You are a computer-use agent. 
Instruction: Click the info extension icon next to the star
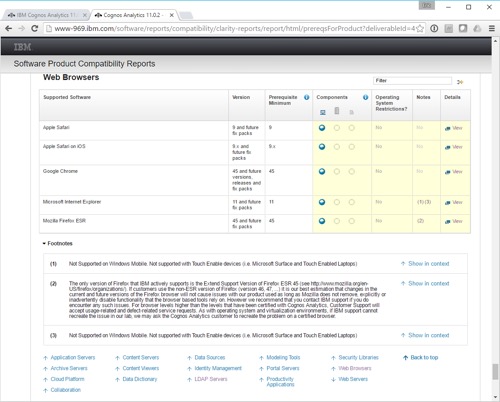[434, 29]
